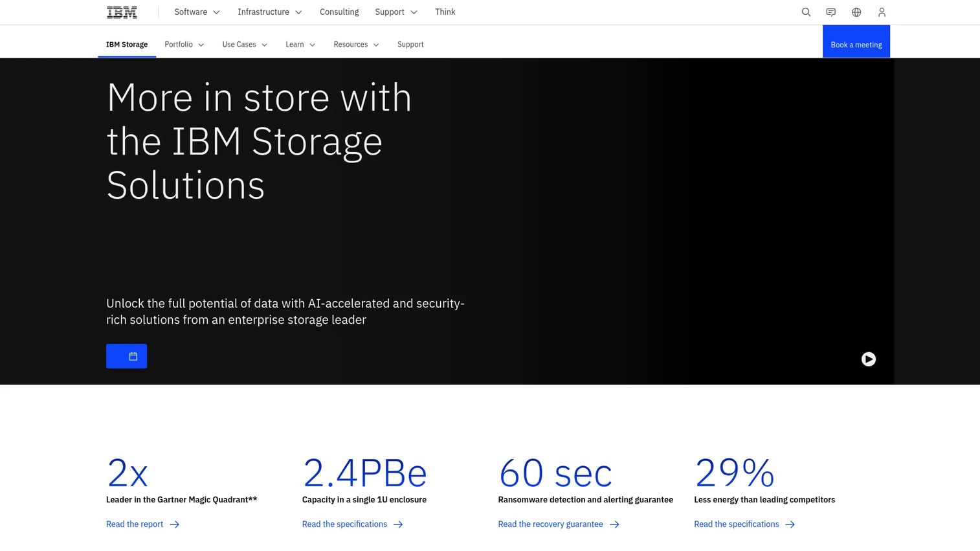
Task: Click 'Ransomware detection and alerting guarantee' text
Action: point(586,500)
